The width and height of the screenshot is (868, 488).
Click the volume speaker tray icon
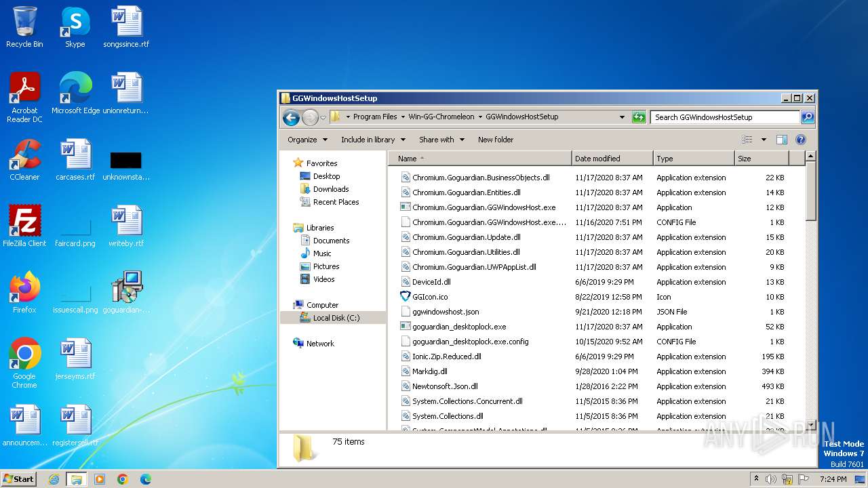click(x=771, y=479)
